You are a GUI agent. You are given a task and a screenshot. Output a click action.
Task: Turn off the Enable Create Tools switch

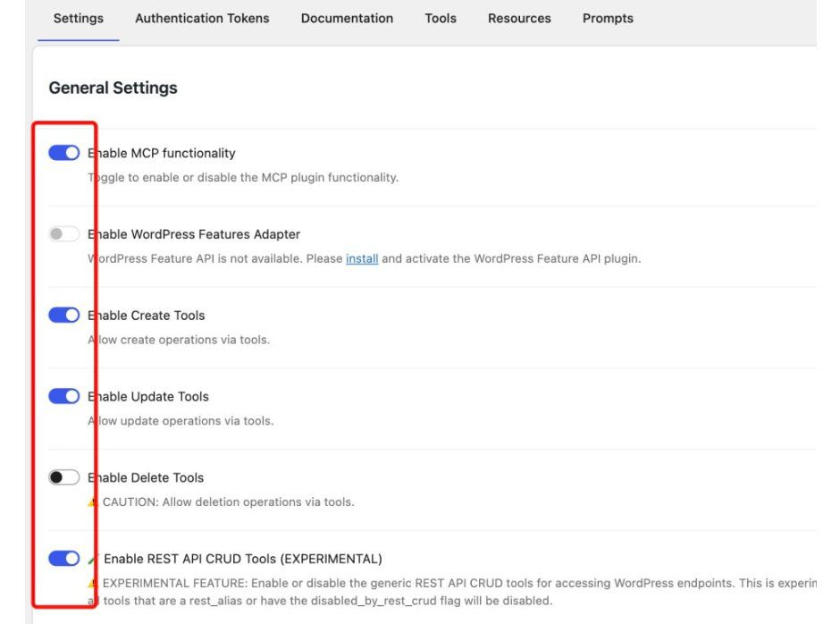(x=63, y=315)
